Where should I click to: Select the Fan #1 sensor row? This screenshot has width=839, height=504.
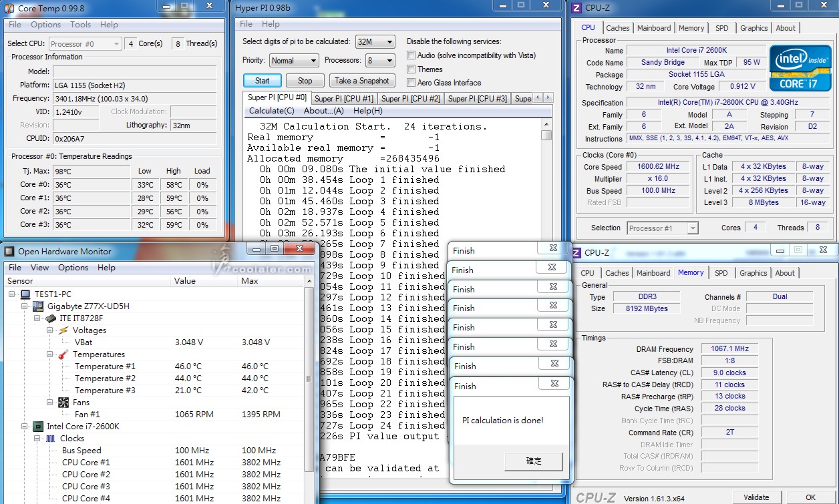pyautogui.click(x=154, y=415)
